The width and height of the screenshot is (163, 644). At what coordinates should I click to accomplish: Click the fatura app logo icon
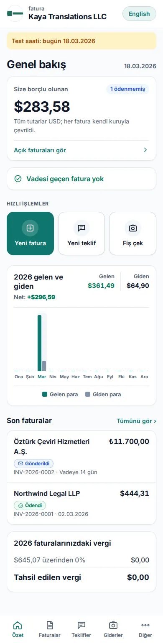pos(15,13)
